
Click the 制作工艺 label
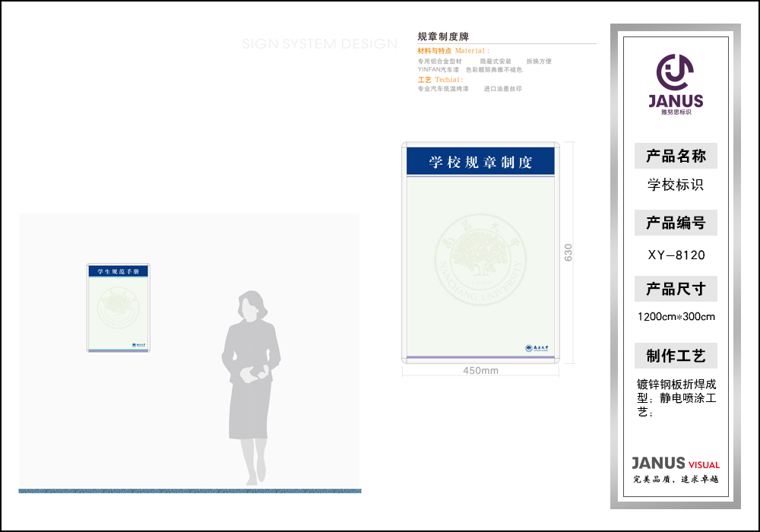pyautogui.click(x=676, y=356)
